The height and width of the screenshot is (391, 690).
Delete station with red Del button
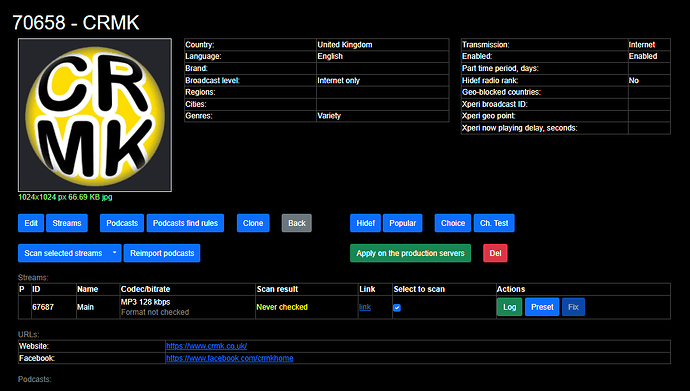[x=495, y=253]
